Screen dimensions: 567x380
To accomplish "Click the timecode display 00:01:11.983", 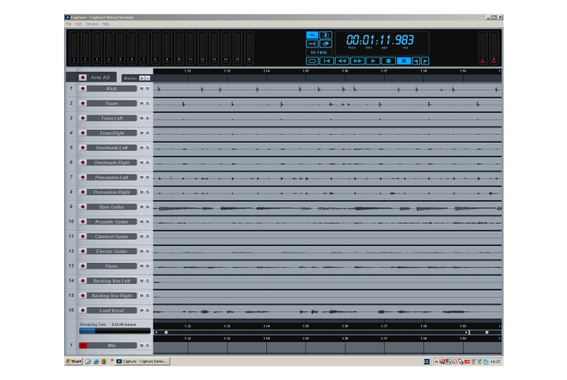I will (380, 40).
